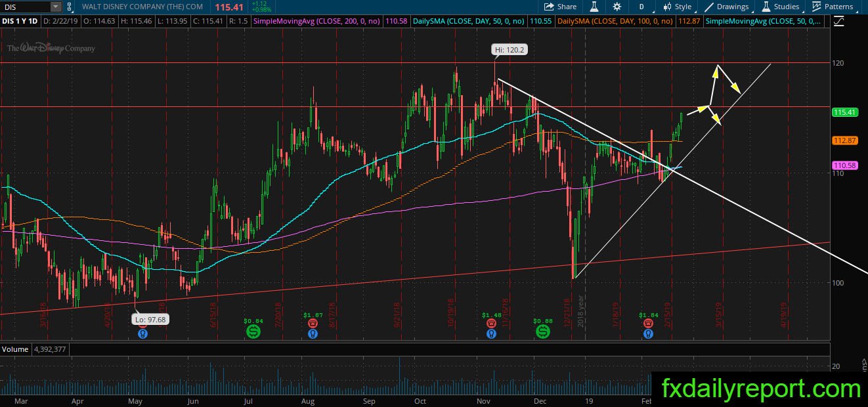Click the O: 114.63 open value
This screenshot has width=868, height=407.
pyautogui.click(x=99, y=21)
